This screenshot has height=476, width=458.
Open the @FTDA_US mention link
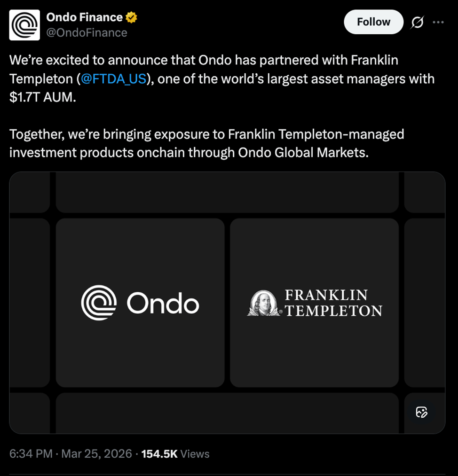pos(113,79)
